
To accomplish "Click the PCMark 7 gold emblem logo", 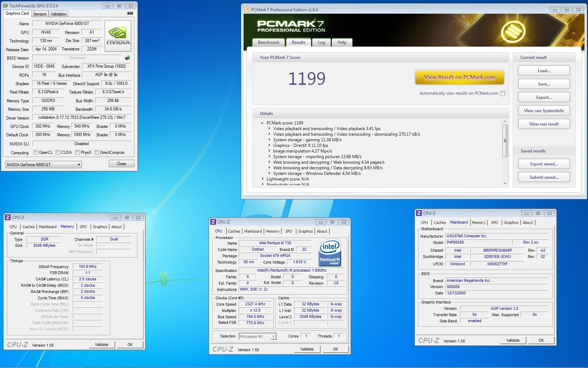I will pyautogui.click(x=513, y=32).
